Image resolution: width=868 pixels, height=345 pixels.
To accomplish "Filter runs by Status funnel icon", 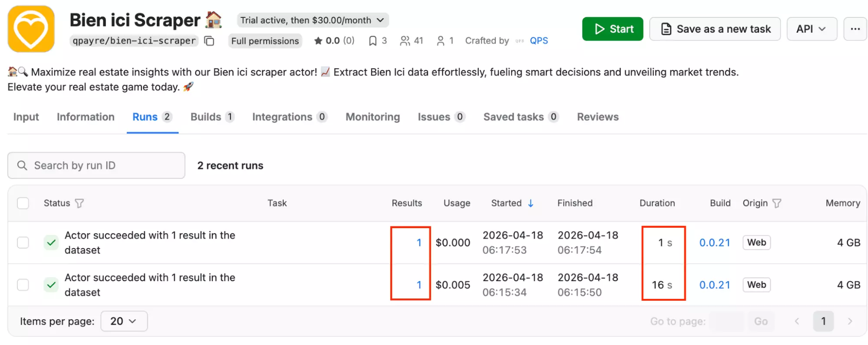I will 79,203.
